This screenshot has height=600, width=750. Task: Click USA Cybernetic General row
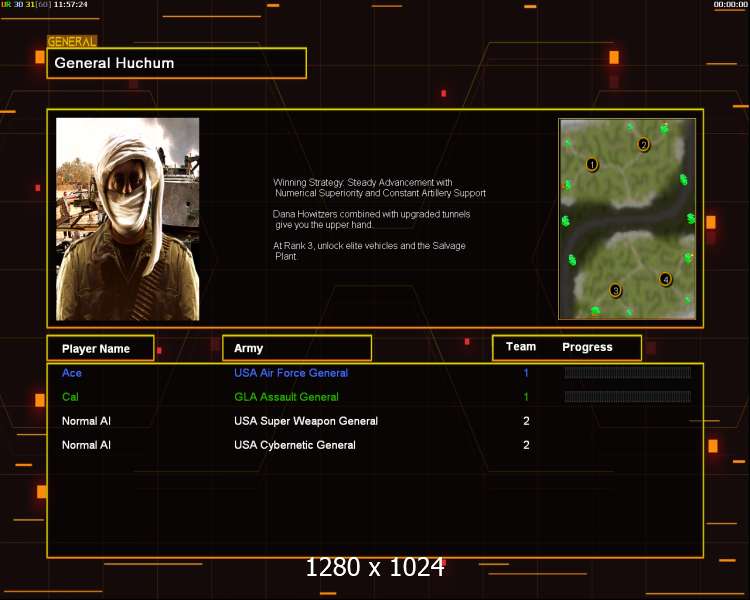point(295,445)
